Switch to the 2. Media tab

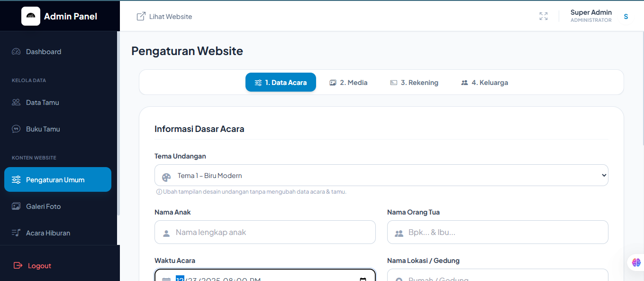pos(348,83)
